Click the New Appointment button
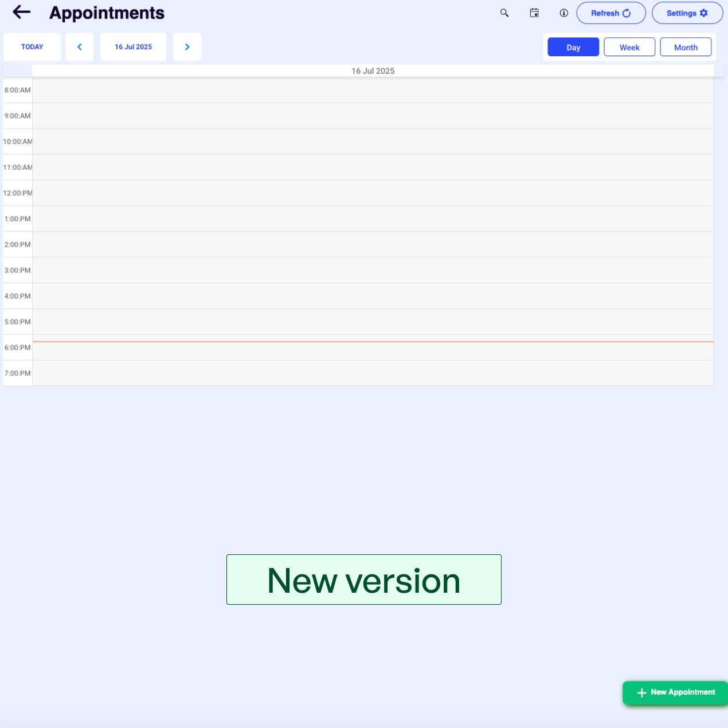 (675, 692)
